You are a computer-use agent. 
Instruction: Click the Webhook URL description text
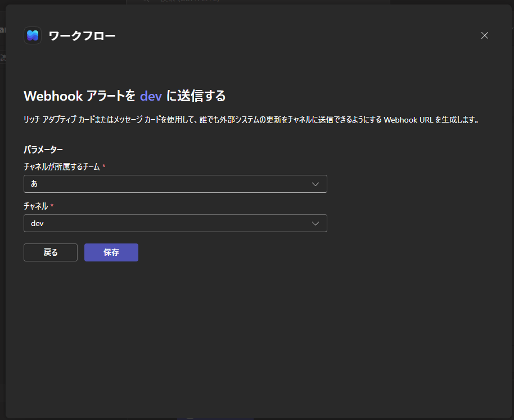point(251,120)
